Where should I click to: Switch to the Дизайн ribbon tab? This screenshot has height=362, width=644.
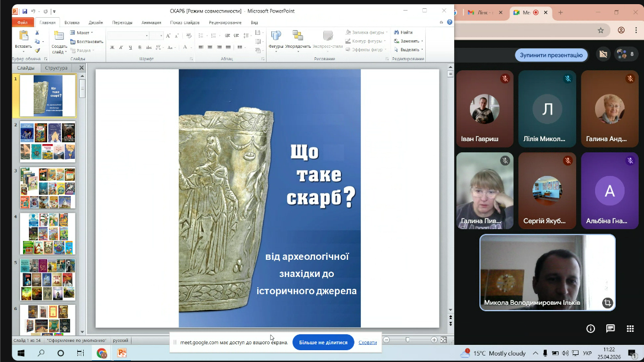pos(96,22)
